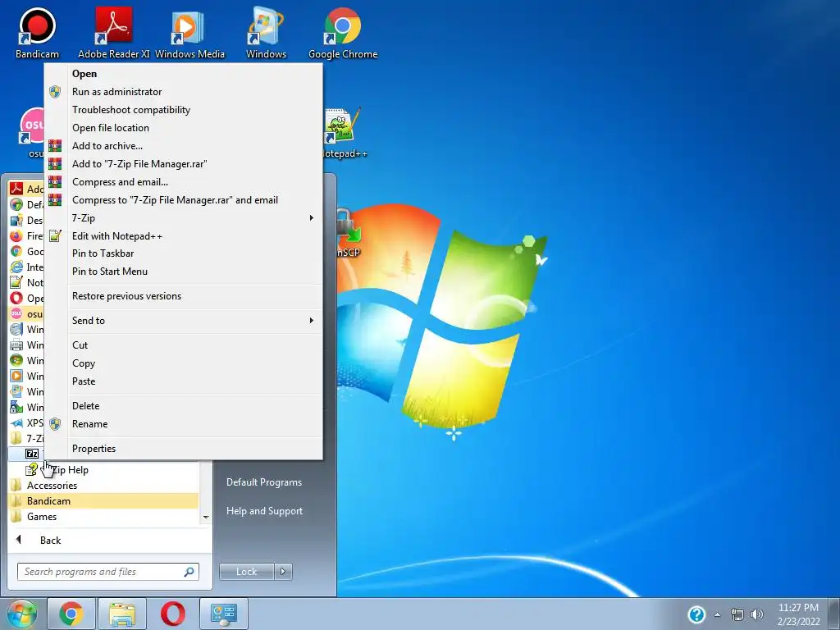840x630 pixels.
Task: Click the Chrome icon in Start menu list
Action: 16,251
